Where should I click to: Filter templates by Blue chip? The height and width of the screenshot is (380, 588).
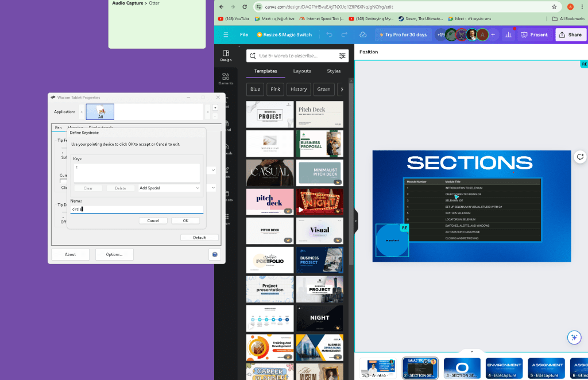point(256,89)
